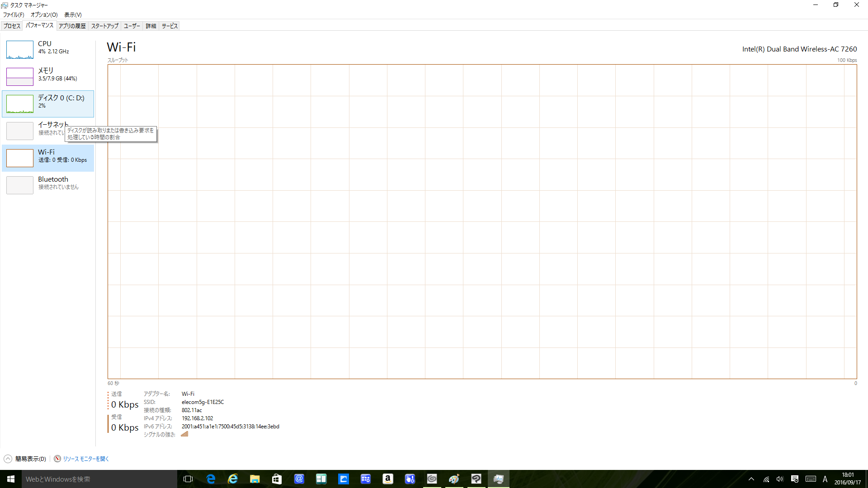
Task: Open the アプリの履歴 tab
Action: [72, 26]
